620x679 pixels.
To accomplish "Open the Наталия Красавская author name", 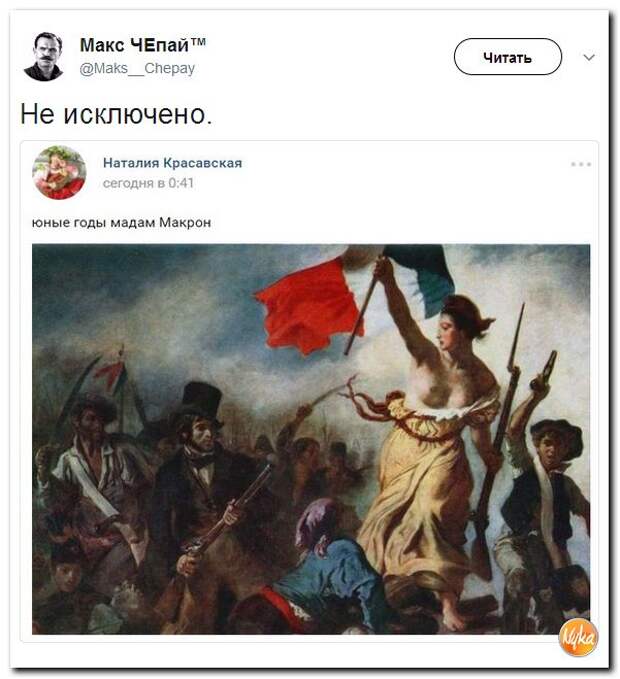I will tap(172, 163).
